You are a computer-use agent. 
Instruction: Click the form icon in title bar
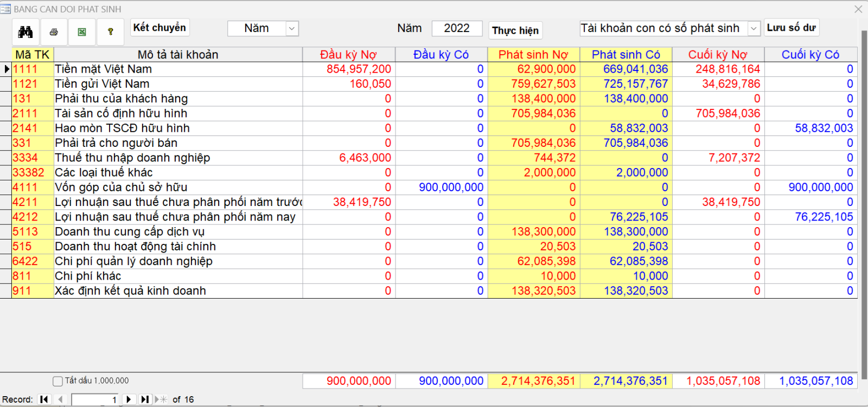(x=5, y=9)
